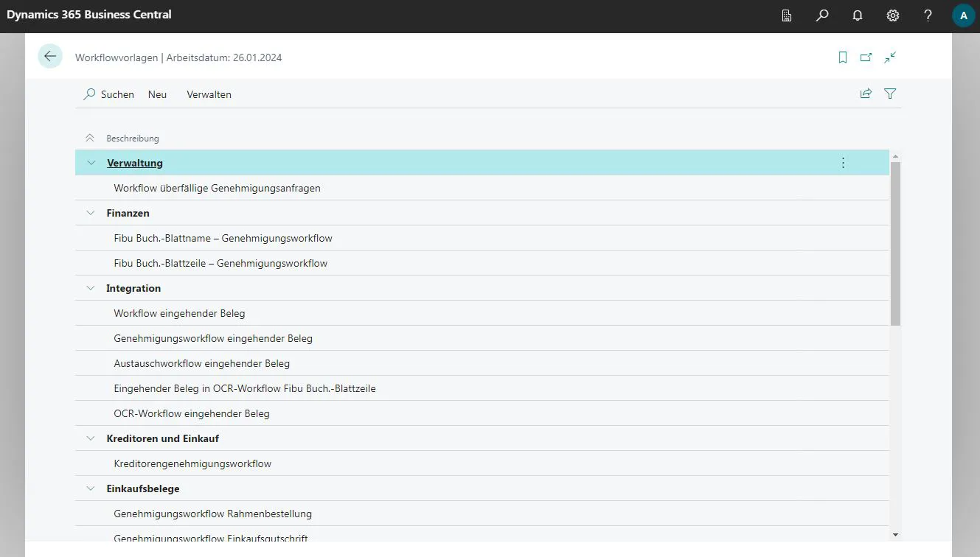
Task: Select the Finanzen heading text
Action: tap(128, 213)
